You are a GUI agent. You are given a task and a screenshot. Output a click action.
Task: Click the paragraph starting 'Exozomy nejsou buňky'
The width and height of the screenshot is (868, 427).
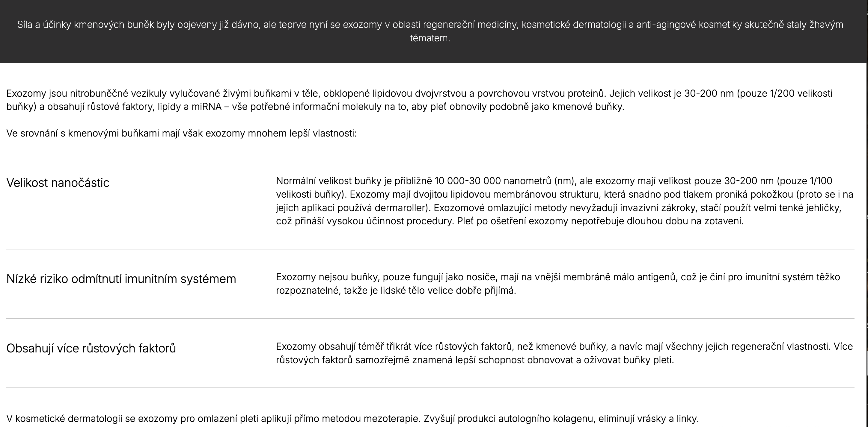(x=558, y=284)
